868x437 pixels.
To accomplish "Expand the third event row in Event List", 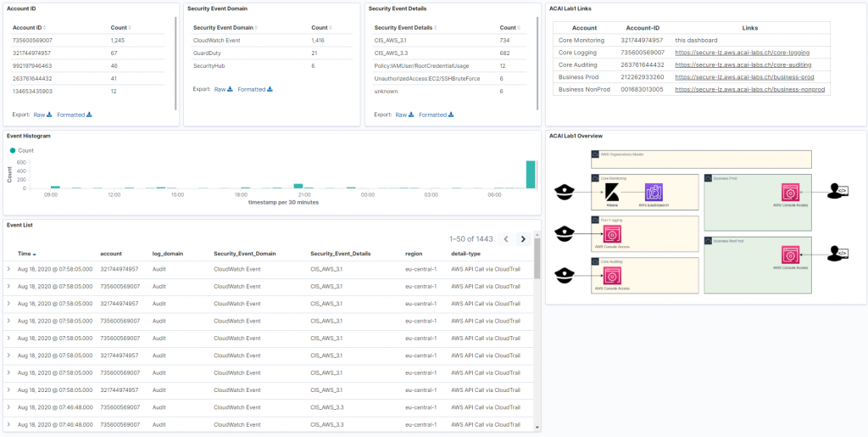I will coord(8,304).
